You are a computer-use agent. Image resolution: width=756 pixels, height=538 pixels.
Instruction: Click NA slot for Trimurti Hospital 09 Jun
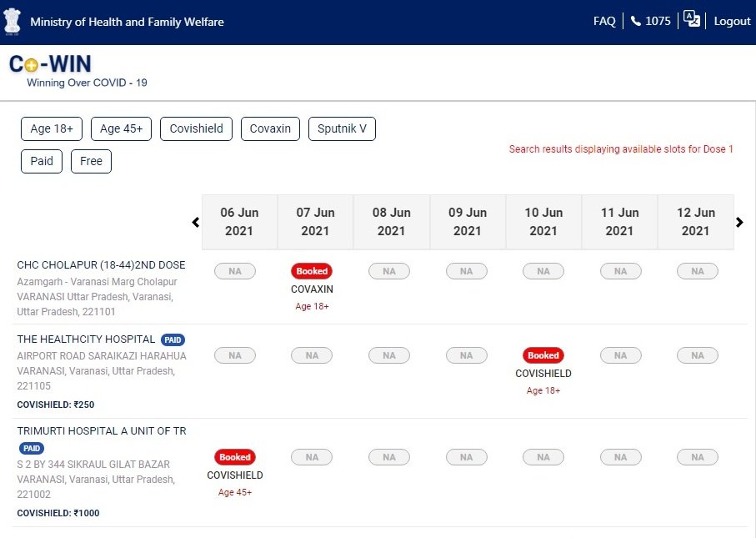(x=466, y=457)
